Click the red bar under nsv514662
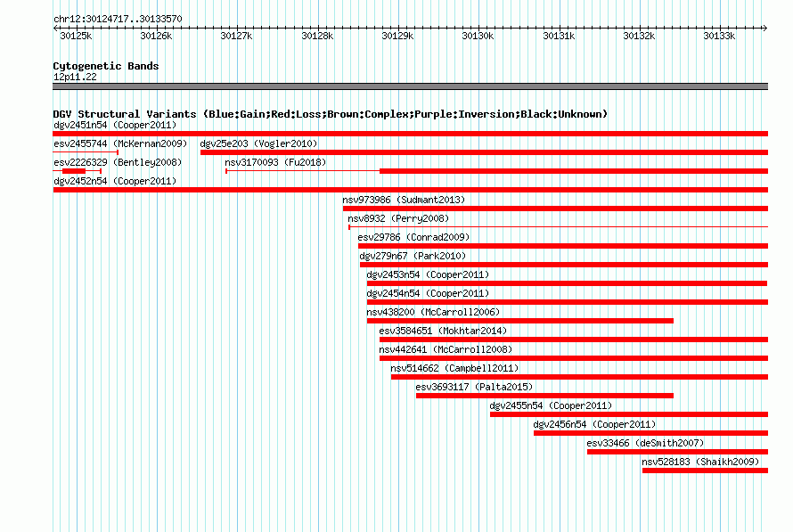Screen dimensions: 793x532 click(x=579, y=377)
